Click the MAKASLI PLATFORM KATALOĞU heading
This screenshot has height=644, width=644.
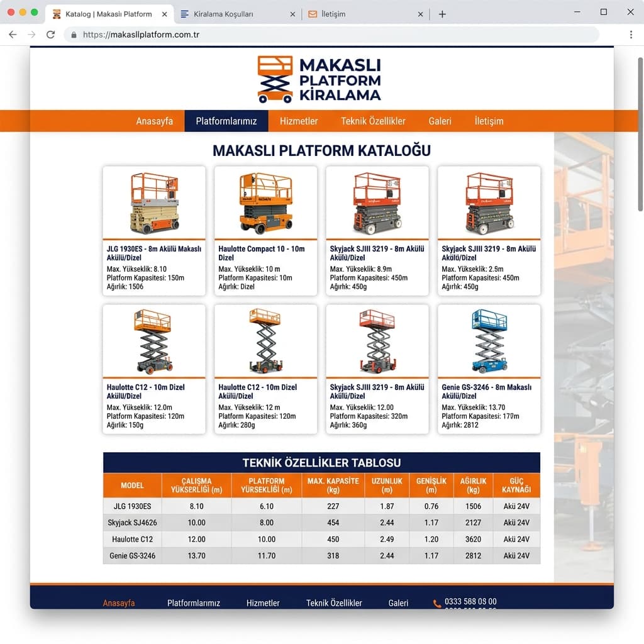[x=321, y=150]
